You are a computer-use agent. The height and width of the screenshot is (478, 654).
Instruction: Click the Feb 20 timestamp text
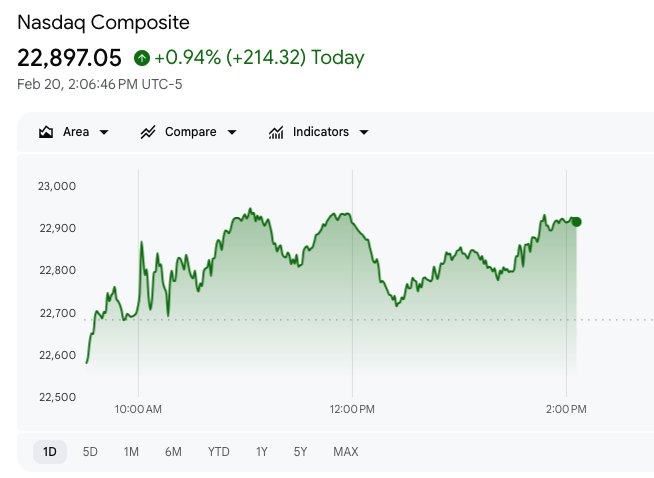point(100,85)
